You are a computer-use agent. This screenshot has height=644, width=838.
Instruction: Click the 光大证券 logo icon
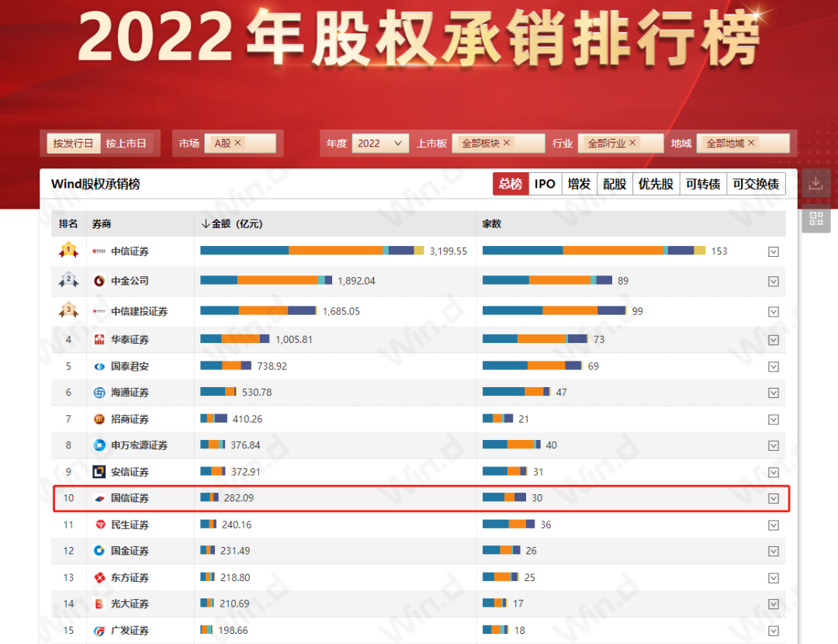99,604
